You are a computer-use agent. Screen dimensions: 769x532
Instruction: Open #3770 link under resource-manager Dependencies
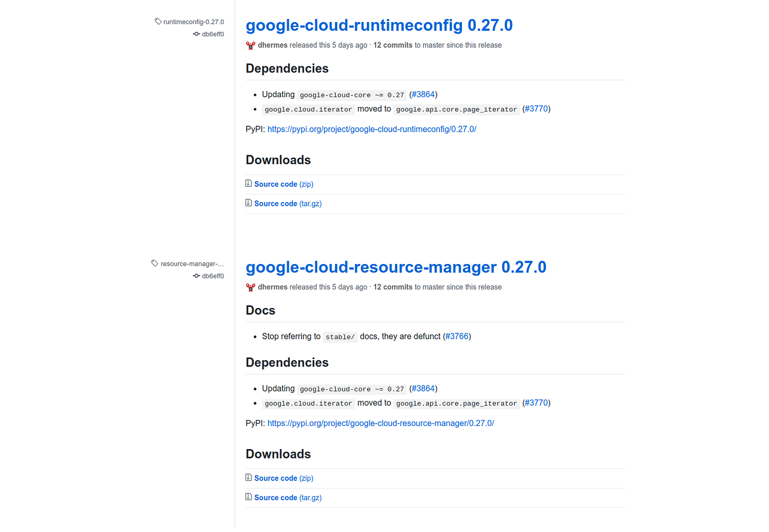point(536,403)
